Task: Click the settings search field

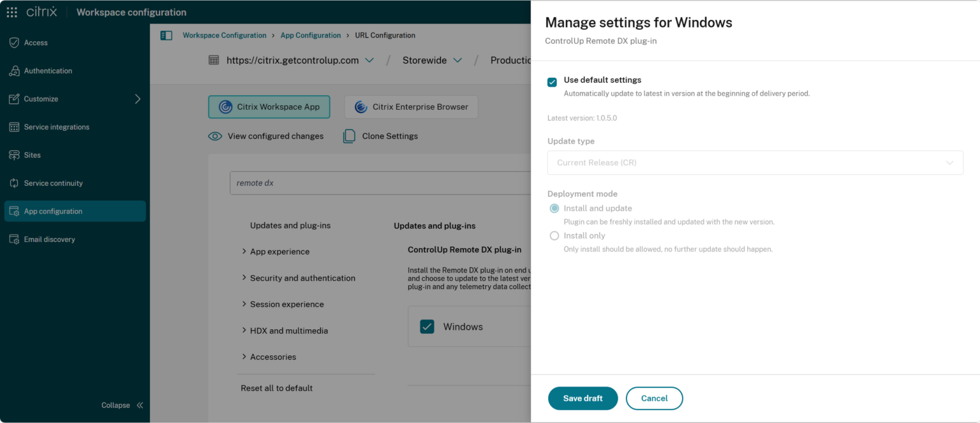Action: [x=380, y=183]
